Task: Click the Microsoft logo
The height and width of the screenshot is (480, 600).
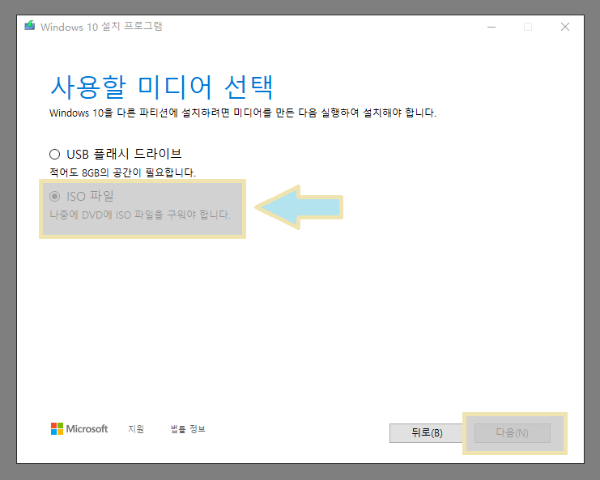Action: (79, 429)
